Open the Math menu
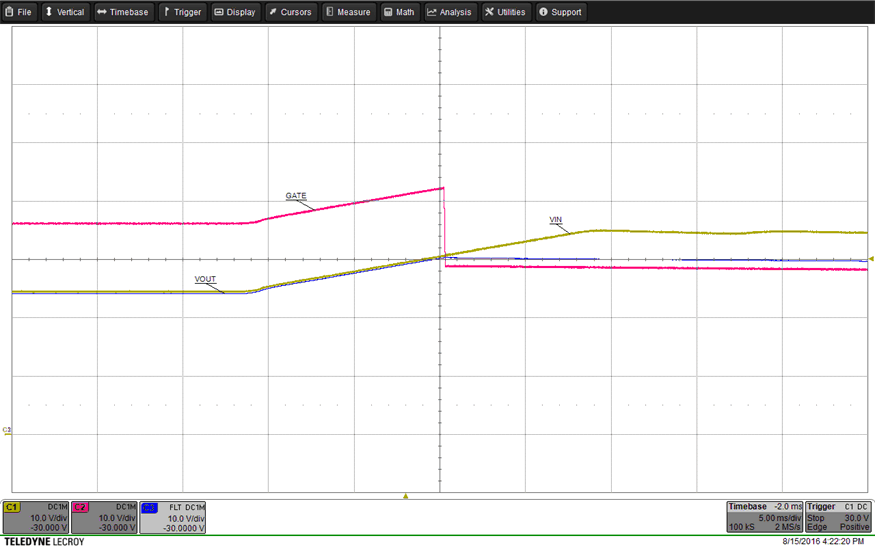This screenshot has height=547, width=875. [400, 12]
